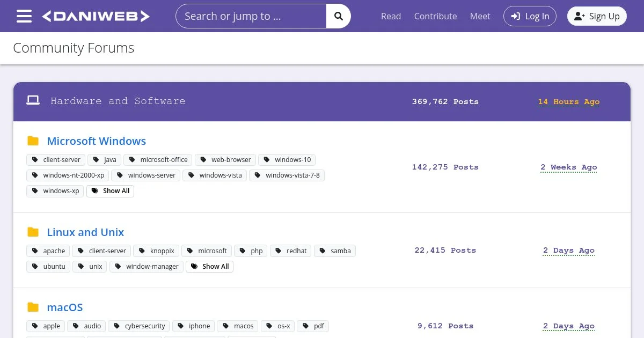Click the Sign Up button
The image size is (644, 338).
(x=597, y=16)
